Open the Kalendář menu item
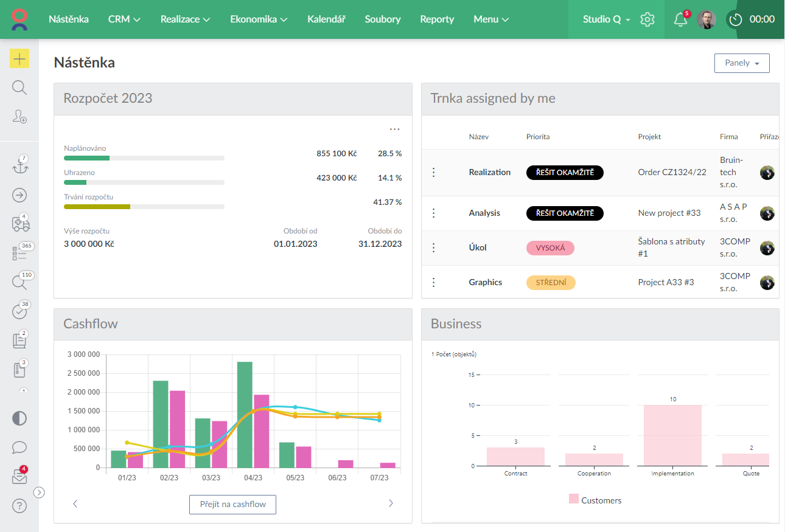785x532 pixels. tap(326, 19)
